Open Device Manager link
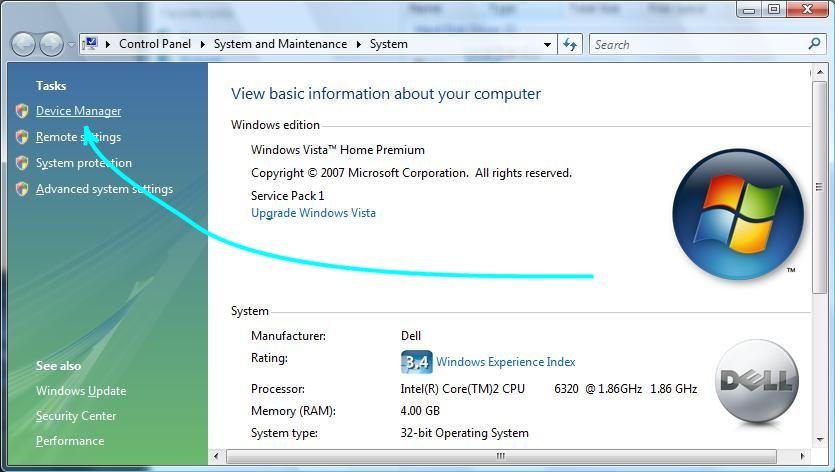Image resolution: width=835 pixels, height=472 pixels. click(78, 111)
